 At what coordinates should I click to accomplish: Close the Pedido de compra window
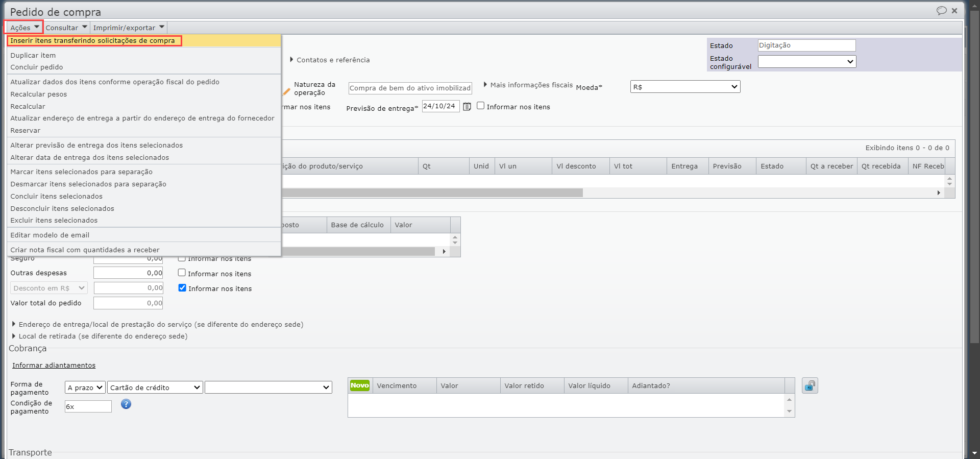click(954, 11)
